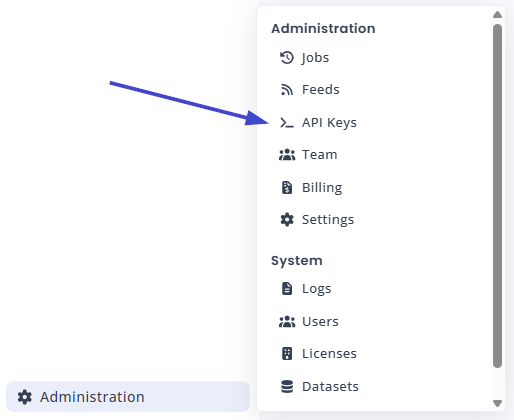Viewport: 514px width, 420px height.
Task: Collapse the Administration sidebar item
Action: point(128,397)
